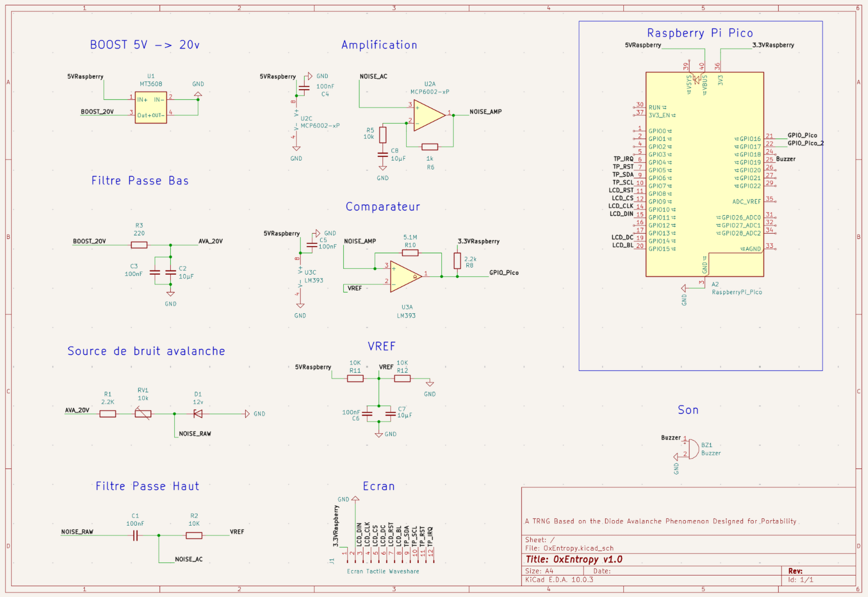Select resistor R3 220 in low-pass filter
868x597 pixels.
pyautogui.click(x=139, y=245)
